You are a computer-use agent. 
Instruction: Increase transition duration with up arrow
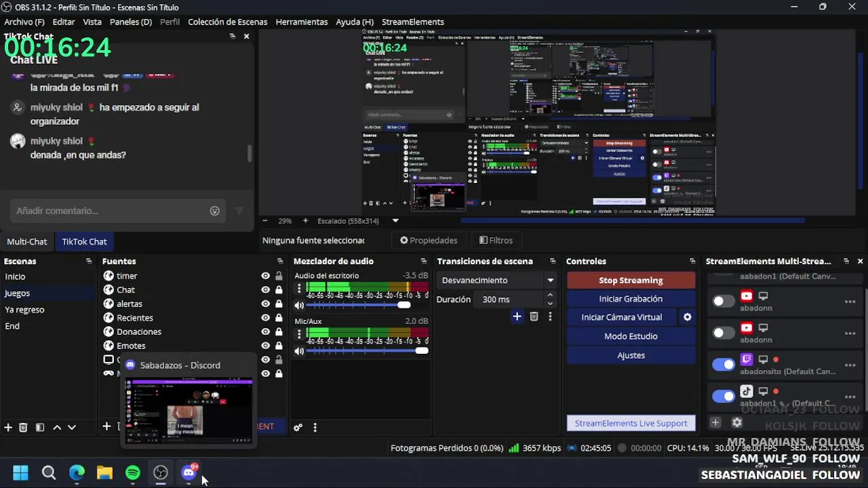coord(550,296)
